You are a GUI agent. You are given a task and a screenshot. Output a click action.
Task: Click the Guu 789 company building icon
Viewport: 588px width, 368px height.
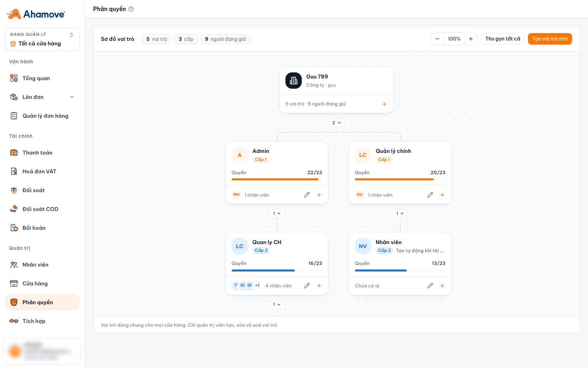(x=294, y=81)
